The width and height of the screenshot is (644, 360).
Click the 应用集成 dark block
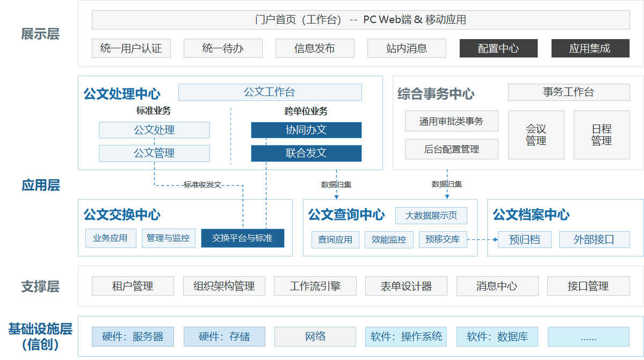coord(590,48)
